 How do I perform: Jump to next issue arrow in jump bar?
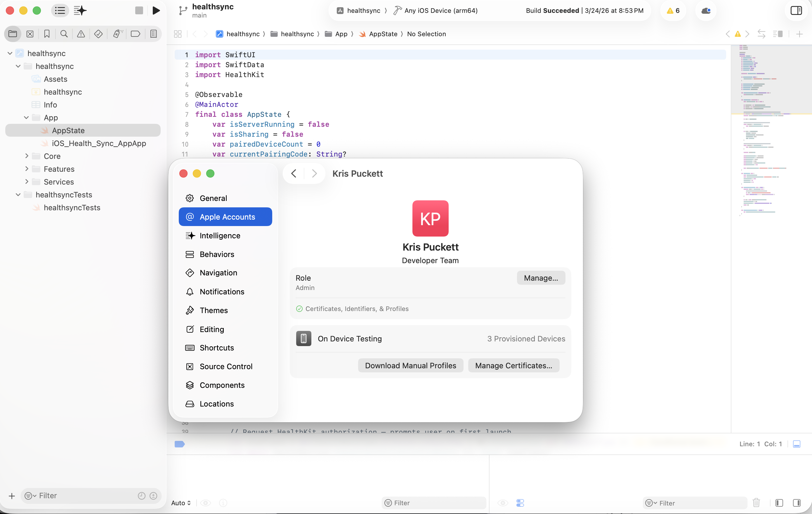tap(747, 34)
